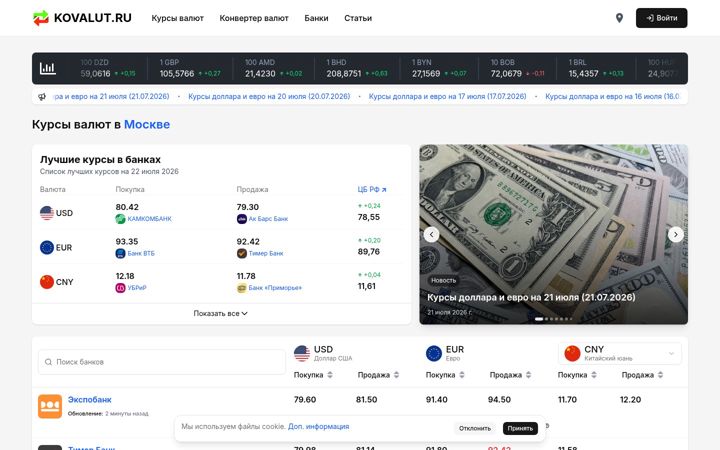Open news for 17 июля rates
Screen dimensions: 720x450
click(447, 96)
